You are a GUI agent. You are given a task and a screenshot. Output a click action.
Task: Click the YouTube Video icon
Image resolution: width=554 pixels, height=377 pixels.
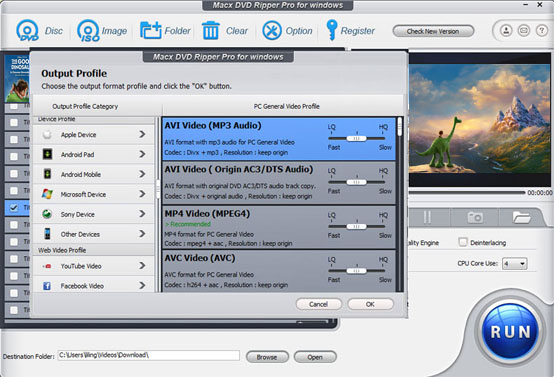[x=47, y=266]
